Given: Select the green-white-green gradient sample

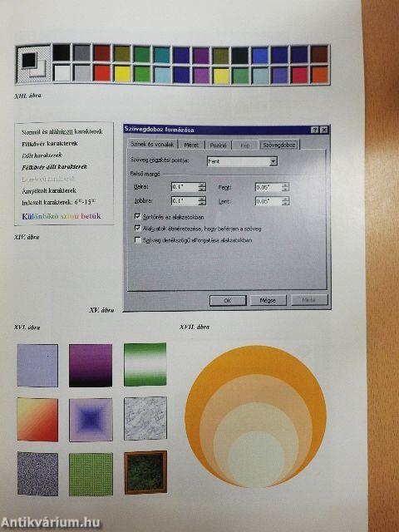Looking at the screenshot, I should coord(145,364).
